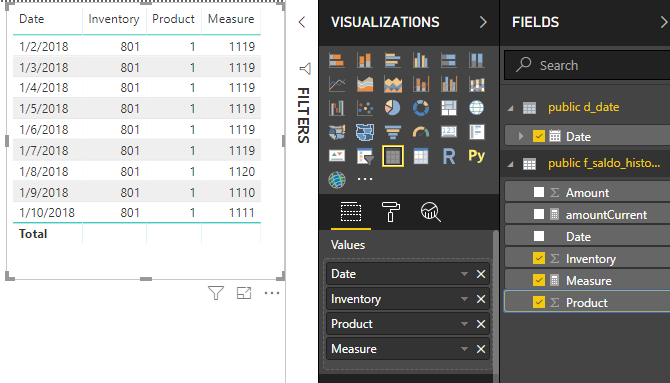The height and width of the screenshot is (383, 670).
Task: Collapse the public f_saldo_histo table
Action: tap(510, 164)
